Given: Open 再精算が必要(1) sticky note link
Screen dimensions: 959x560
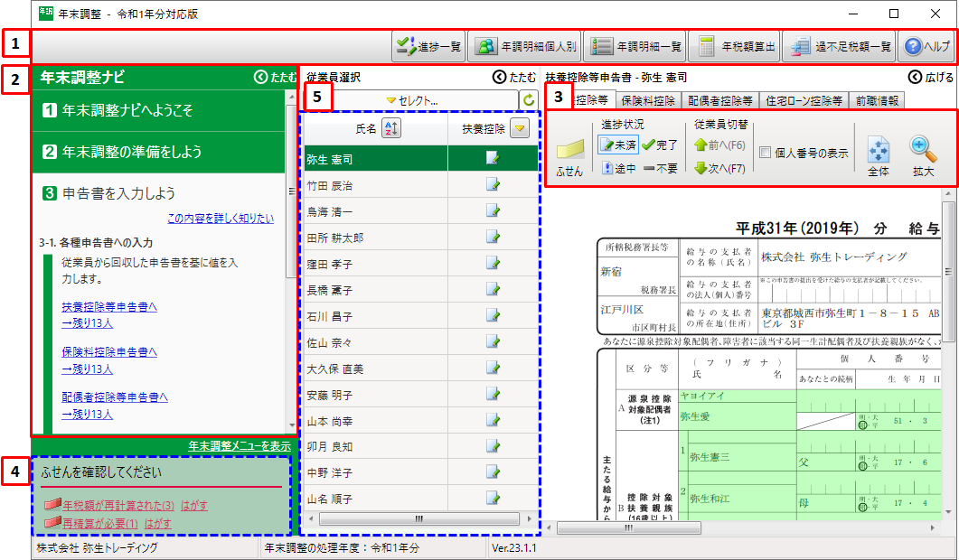Looking at the screenshot, I should 100,523.
